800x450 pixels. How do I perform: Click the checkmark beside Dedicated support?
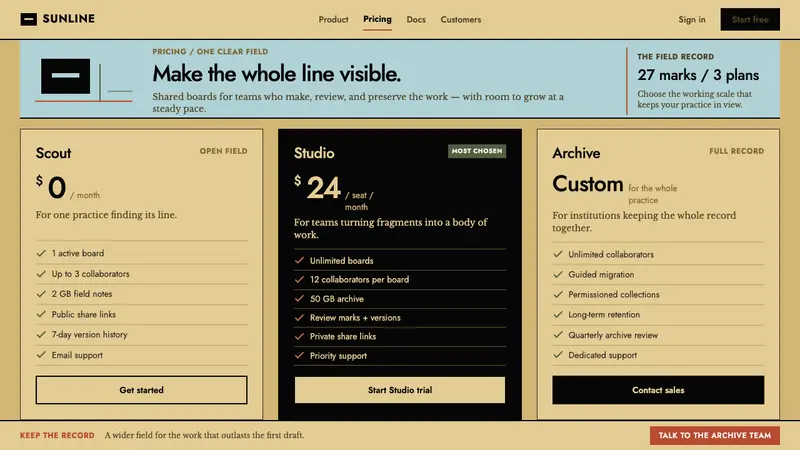558,355
